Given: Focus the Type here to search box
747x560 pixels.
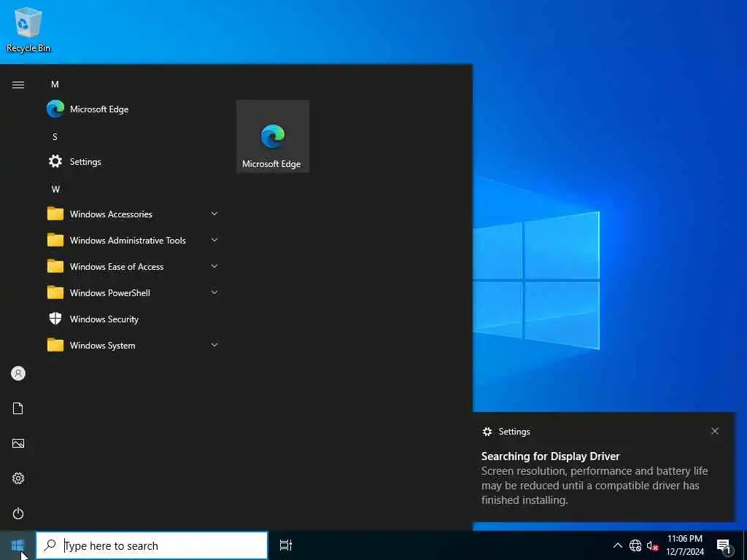Looking at the screenshot, I should click(x=152, y=545).
